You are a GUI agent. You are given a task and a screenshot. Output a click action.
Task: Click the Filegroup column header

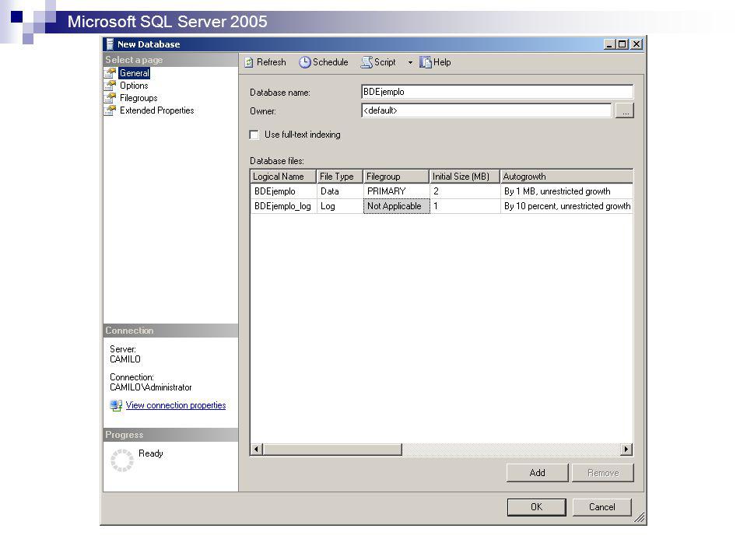pyautogui.click(x=396, y=177)
